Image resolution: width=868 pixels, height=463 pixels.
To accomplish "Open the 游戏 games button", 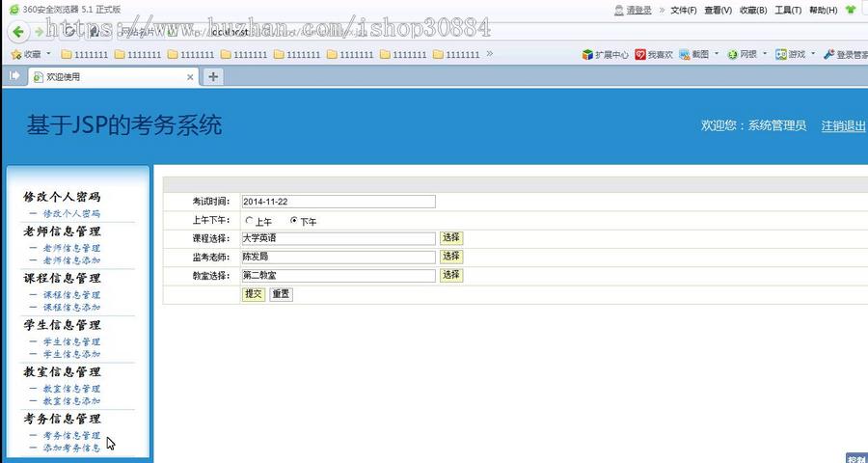I will [790, 54].
